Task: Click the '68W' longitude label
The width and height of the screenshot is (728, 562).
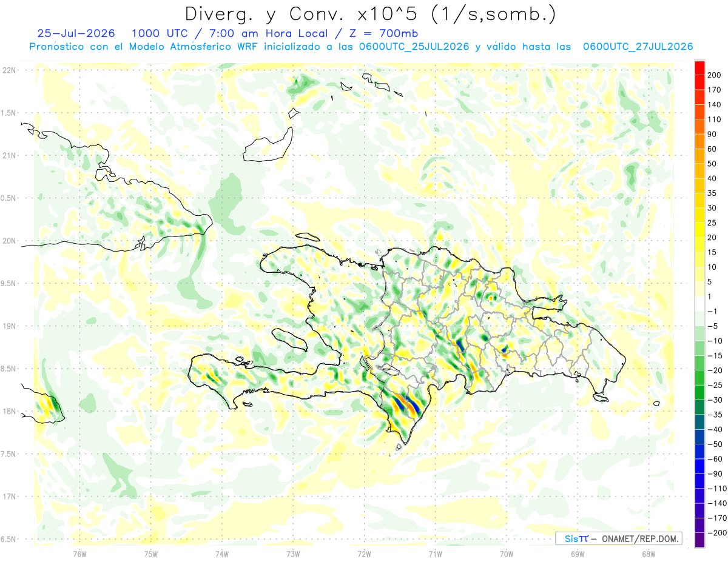Action: pos(649,554)
